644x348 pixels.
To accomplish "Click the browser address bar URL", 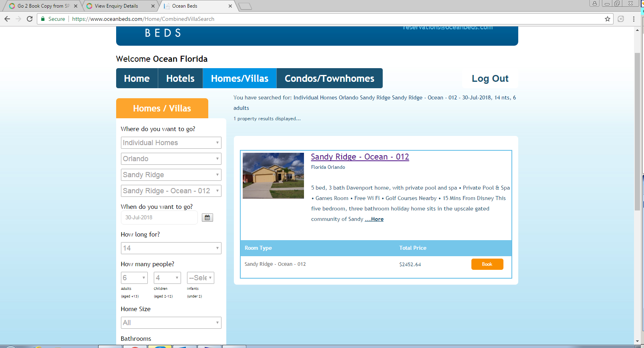I will [x=143, y=19].
